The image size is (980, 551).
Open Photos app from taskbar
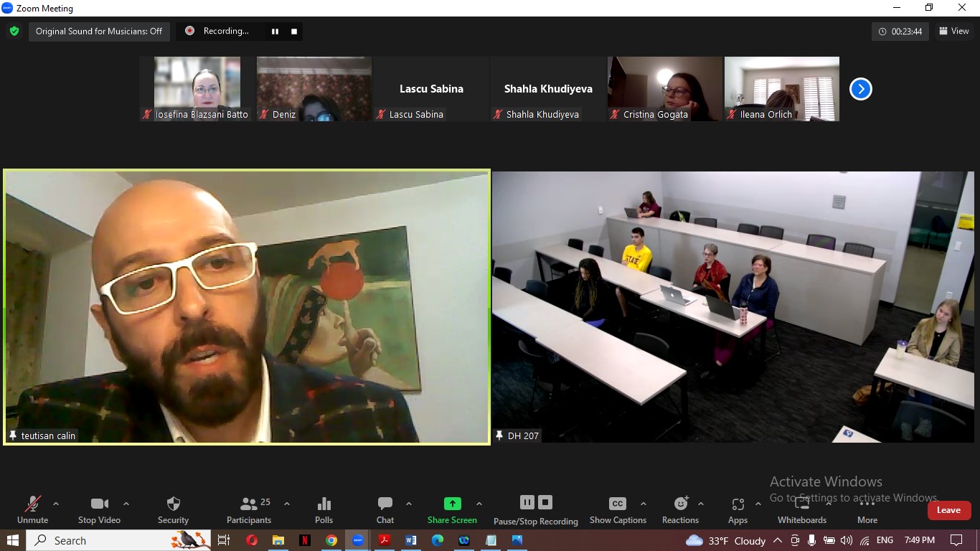point(517,540)
